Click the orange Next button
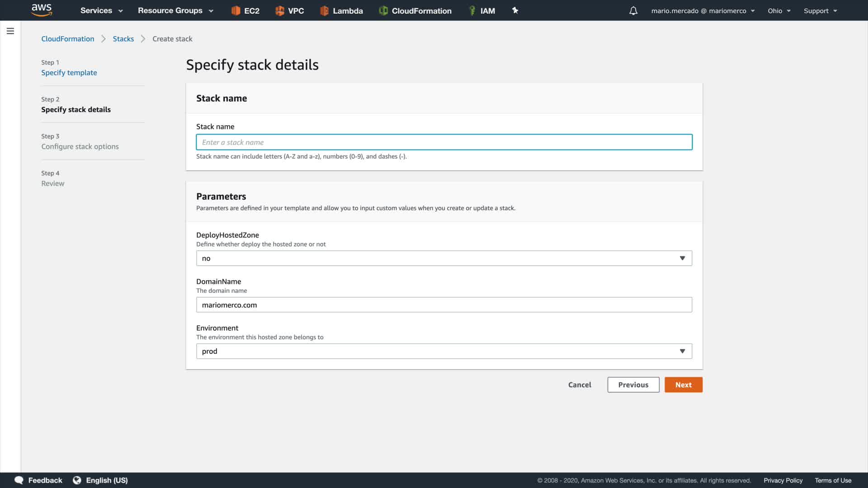This screenshot has width=868, height=488. (x=683, y=385)
